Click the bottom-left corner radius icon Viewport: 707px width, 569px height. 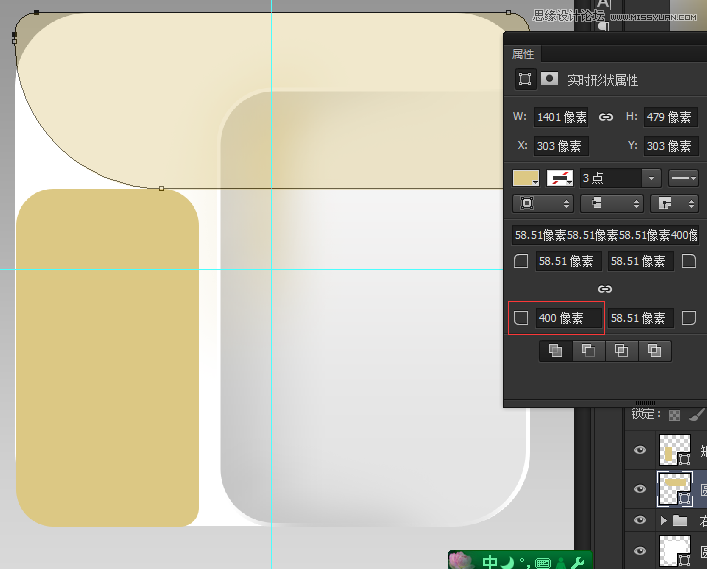point(521,318)
